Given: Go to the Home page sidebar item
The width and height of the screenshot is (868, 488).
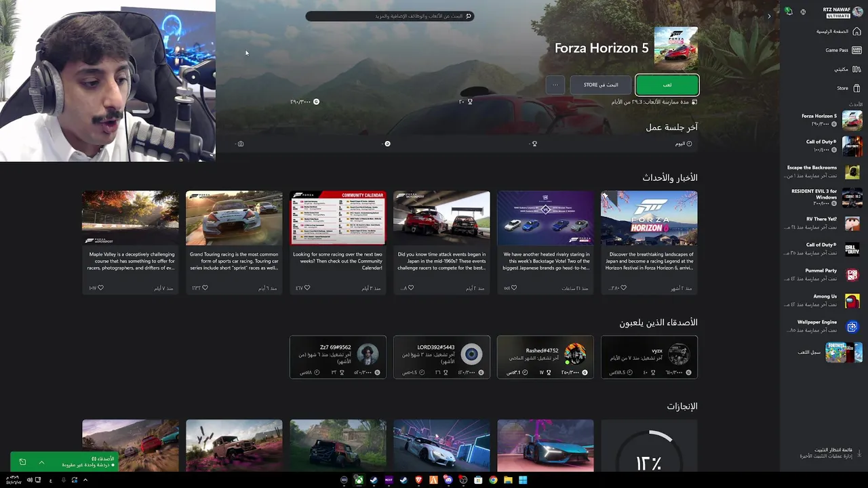Looking at the screenshot, I should tap(840, 31).
